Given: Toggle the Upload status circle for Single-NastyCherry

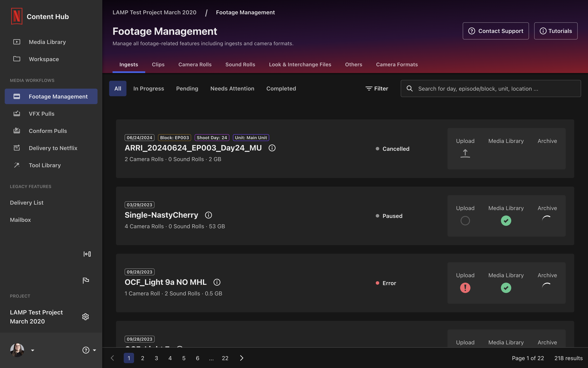Looking at the screenshot, I should click(465, 221).
